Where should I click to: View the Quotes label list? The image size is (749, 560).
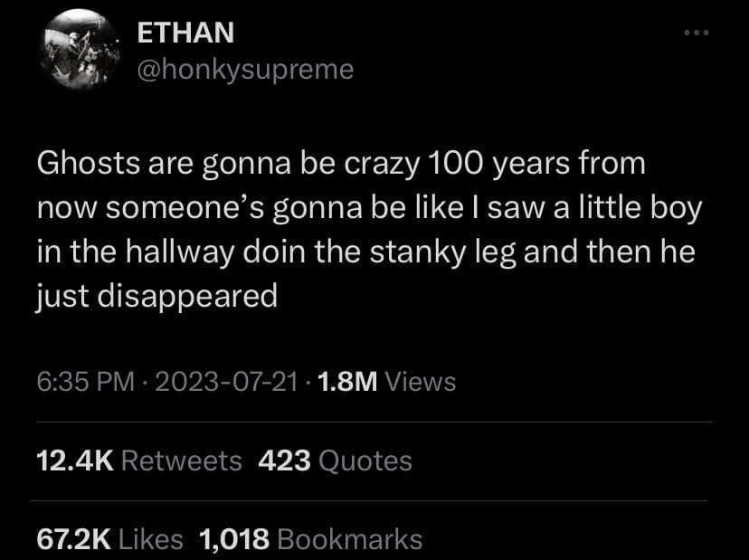[366, 460]
